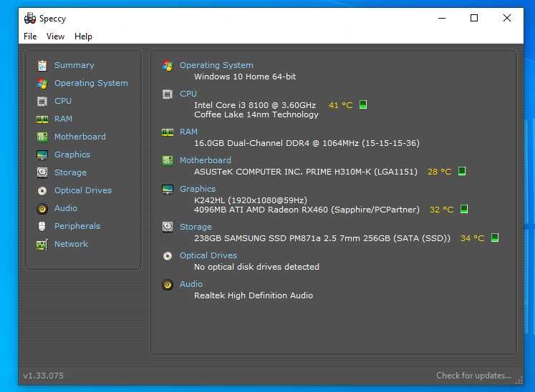Maximize the Speccy window
The height and width of the screenshot is (392, 535).
(474, 18)
